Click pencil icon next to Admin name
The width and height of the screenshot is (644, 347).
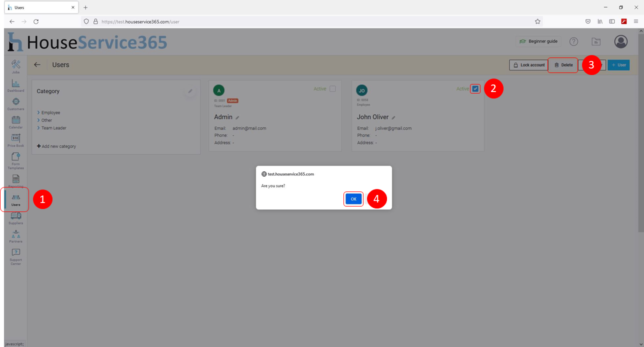tap(237, 117)
